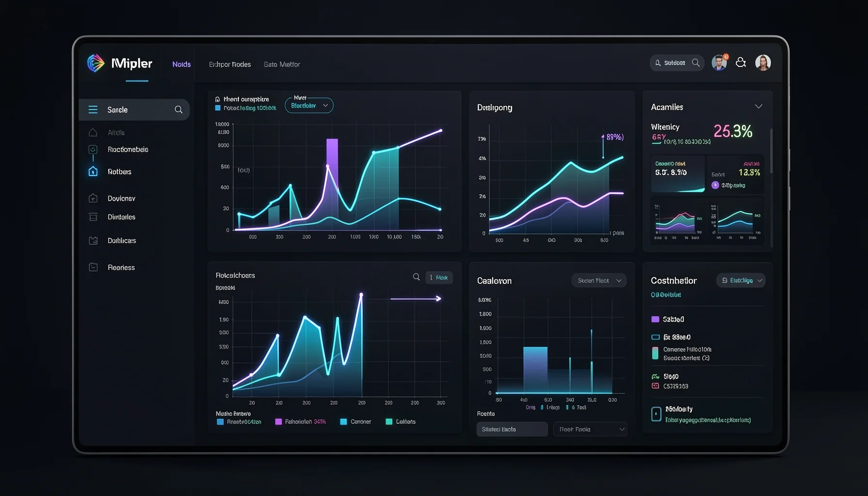Select the Rotbers sidebar icon

click(93, 171)
